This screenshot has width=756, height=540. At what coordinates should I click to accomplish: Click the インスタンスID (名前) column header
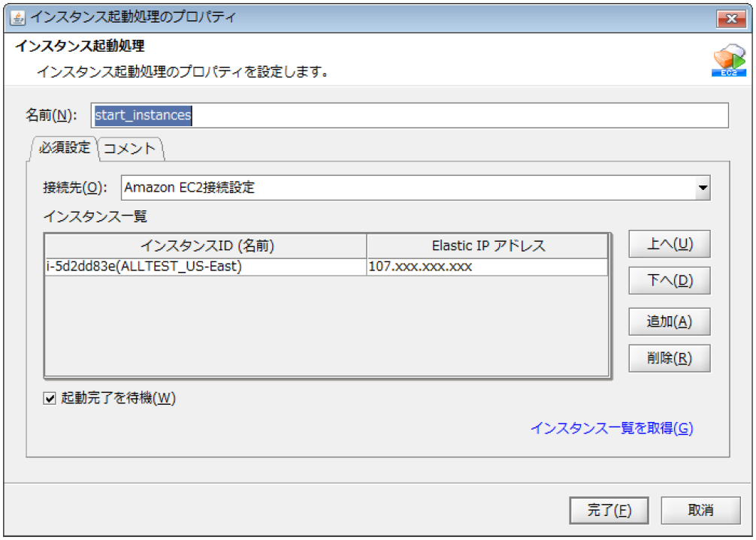[206, 246]
